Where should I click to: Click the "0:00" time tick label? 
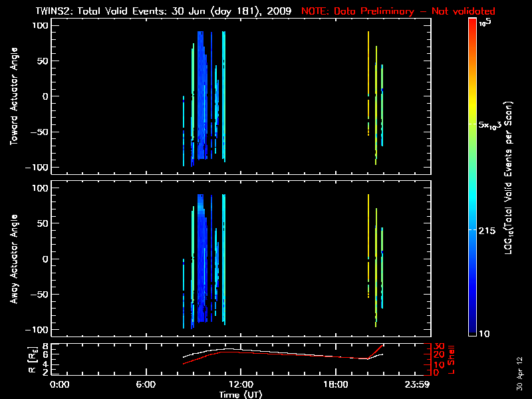pyautogui.click(x=60, y=384)
